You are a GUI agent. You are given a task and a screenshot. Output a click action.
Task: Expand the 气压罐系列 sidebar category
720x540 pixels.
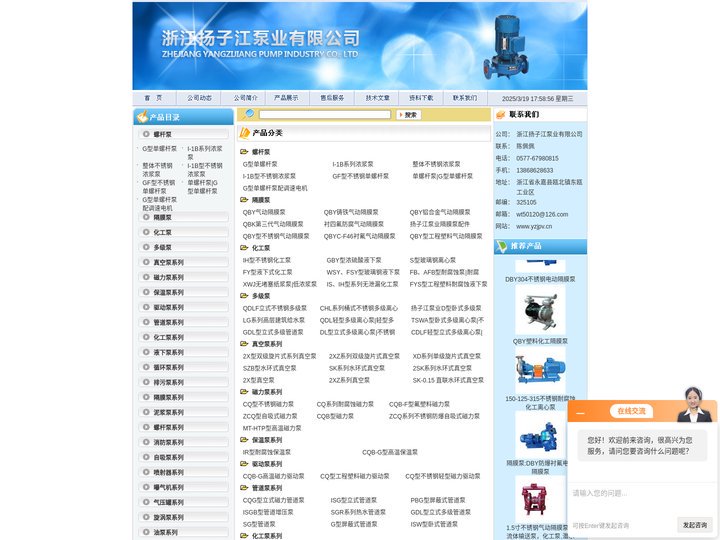coord(183,502)
